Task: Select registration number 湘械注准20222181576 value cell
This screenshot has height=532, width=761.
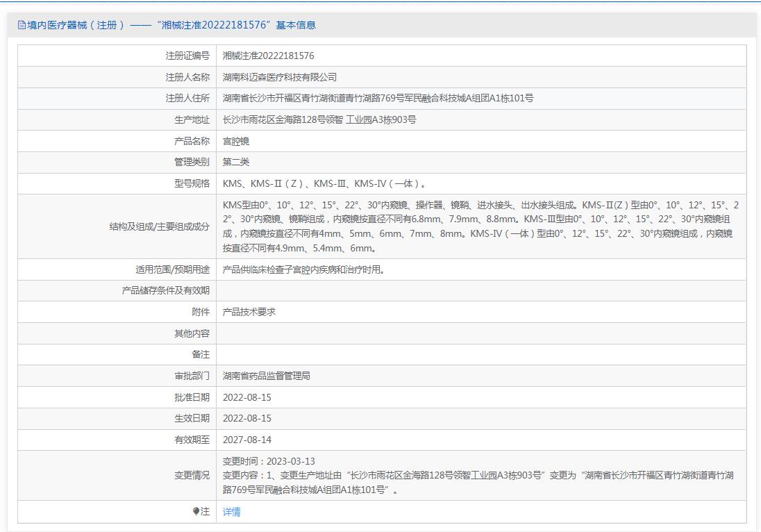Action: 268,56
